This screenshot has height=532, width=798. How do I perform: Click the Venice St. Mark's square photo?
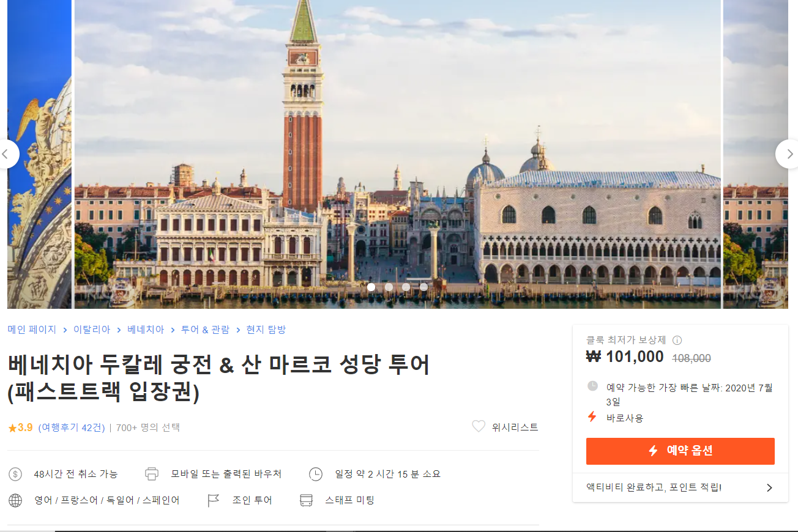click(x=398, y=154)
